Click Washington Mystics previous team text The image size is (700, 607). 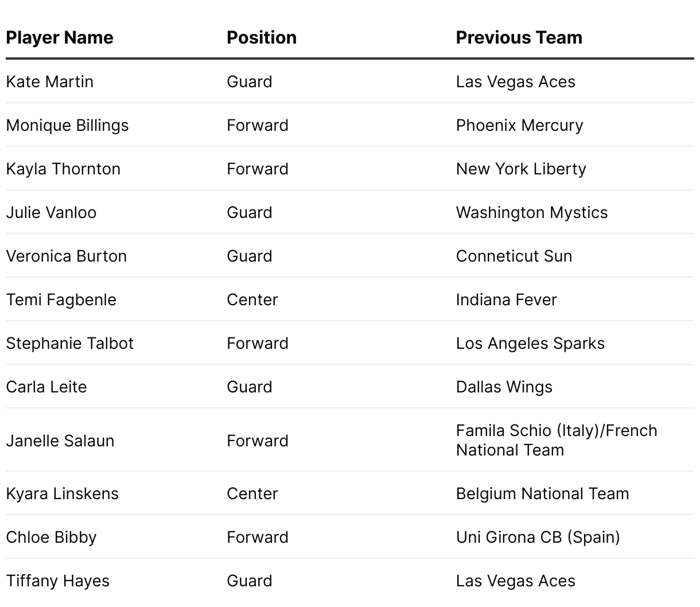pyautogui.click(x=531, y=212)
